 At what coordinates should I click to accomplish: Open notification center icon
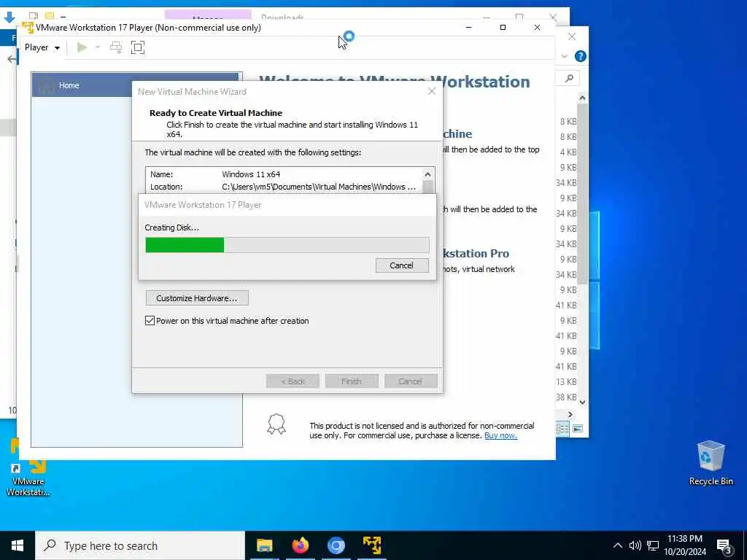click(x=724, y=546)
